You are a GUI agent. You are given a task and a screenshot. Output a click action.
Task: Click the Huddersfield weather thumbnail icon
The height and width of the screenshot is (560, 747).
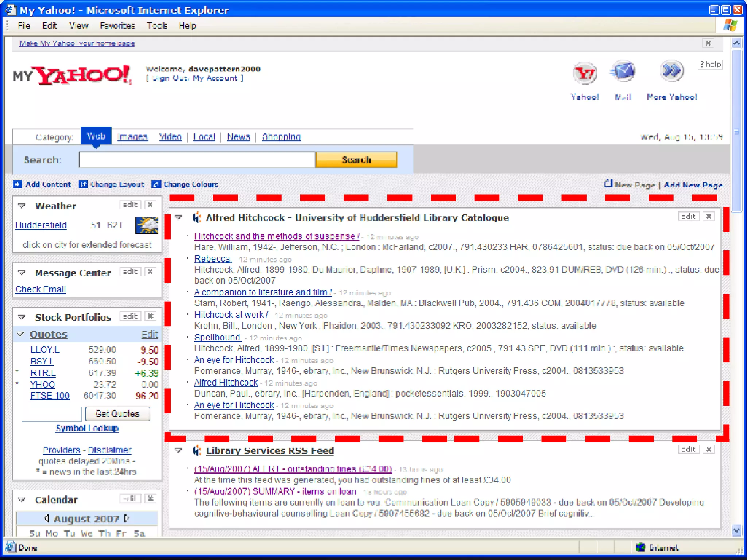click(147, 226)
